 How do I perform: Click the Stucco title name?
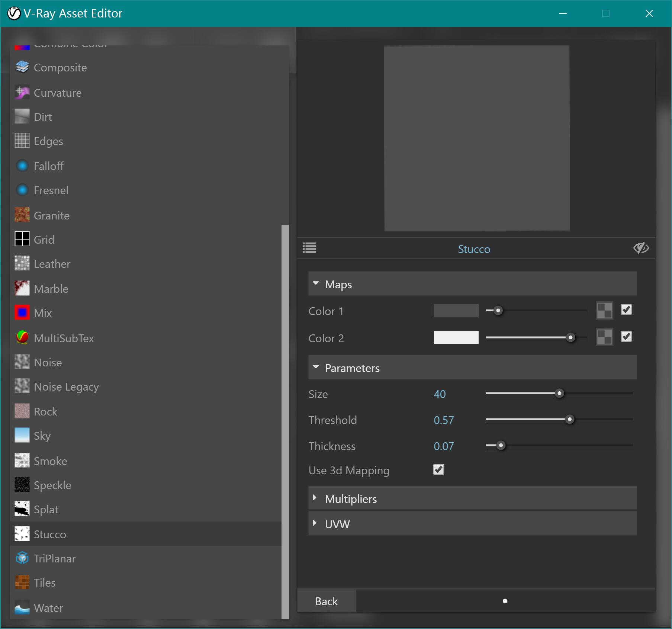[x=474, y=249]
